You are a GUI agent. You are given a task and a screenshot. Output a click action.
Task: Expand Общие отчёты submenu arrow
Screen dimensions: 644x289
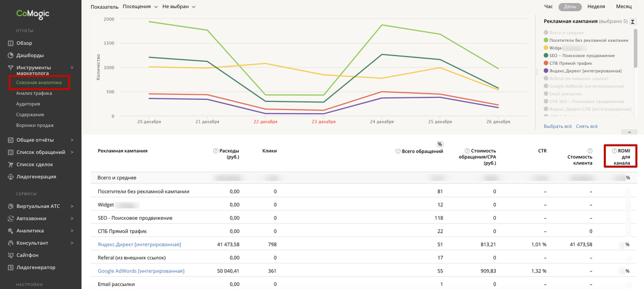(72, 140)
